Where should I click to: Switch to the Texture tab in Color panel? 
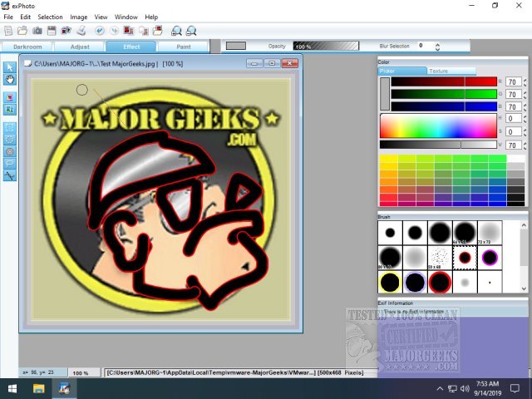click(451, 71)
